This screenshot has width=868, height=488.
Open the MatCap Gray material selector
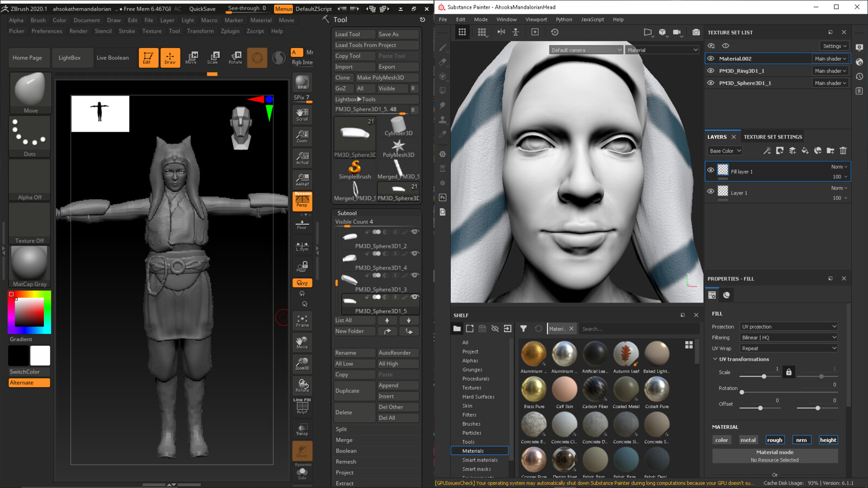[x=30, y=267]
